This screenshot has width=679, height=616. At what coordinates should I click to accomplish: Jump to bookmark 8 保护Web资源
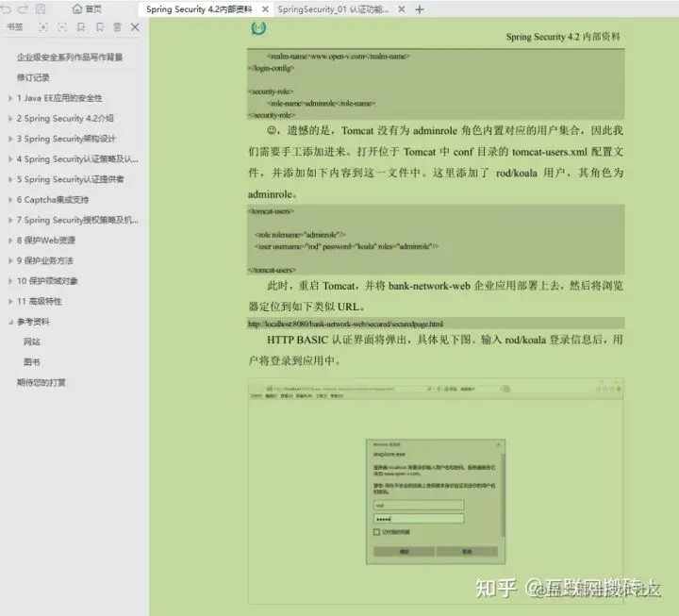click(46, 241)
